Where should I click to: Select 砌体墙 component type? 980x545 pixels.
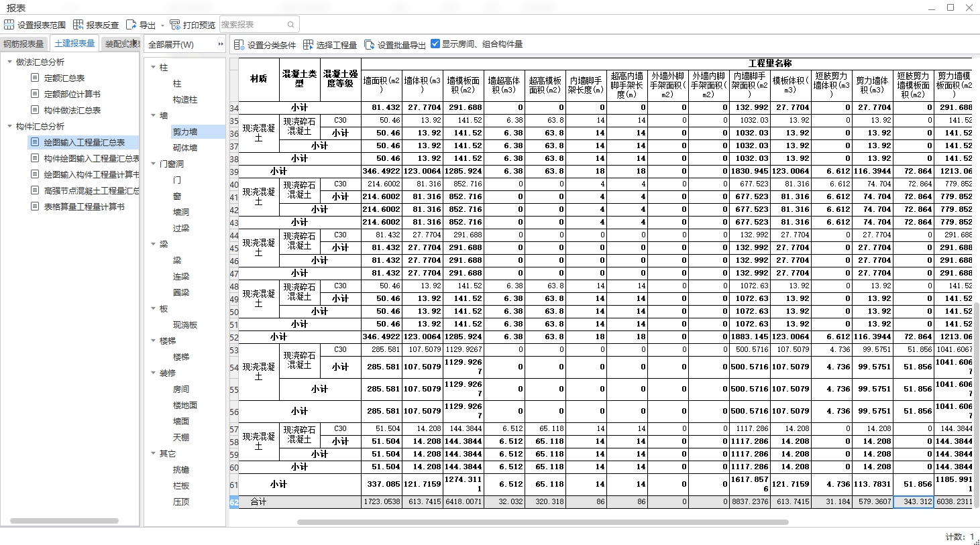point(185,147)
